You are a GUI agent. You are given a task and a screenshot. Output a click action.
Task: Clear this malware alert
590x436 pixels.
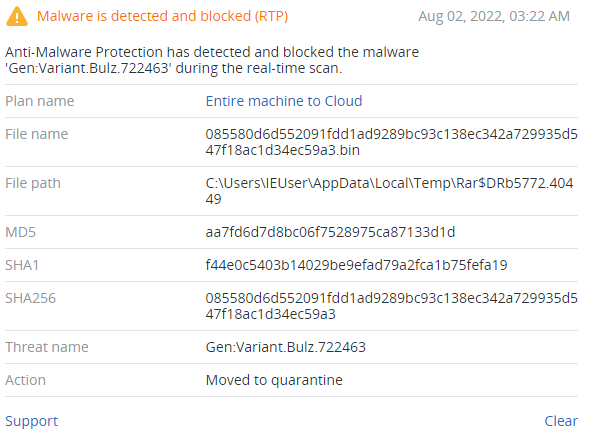(x=561, y=421)
